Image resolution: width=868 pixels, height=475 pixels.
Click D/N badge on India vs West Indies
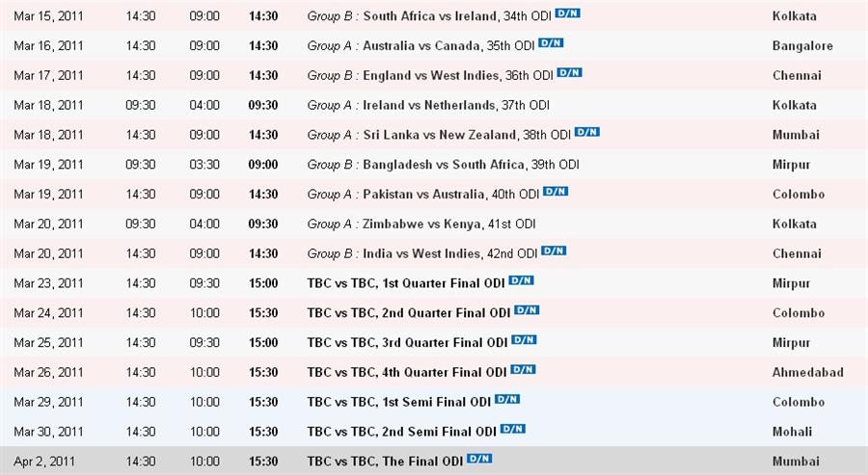(x=554, y=251)
